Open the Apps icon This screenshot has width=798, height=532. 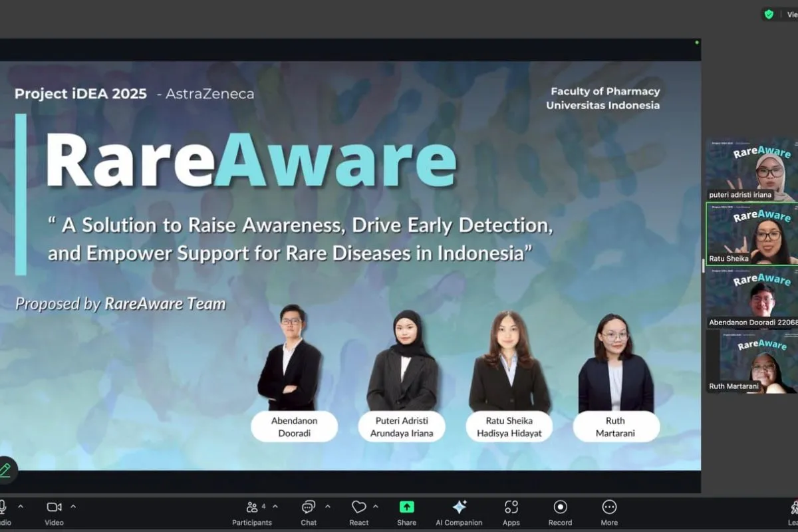coord(511,507)
